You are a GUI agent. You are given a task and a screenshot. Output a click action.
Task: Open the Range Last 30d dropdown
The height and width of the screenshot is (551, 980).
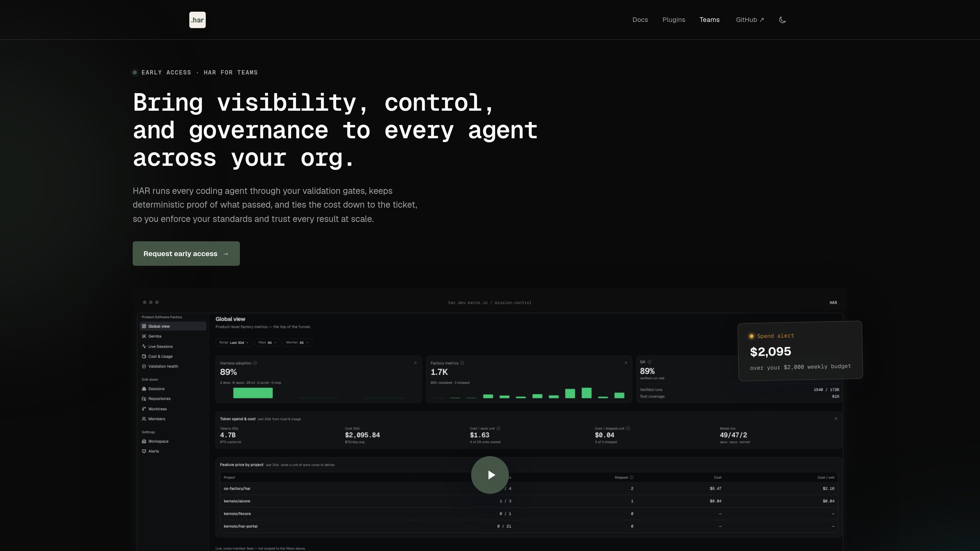pos(234,343)
